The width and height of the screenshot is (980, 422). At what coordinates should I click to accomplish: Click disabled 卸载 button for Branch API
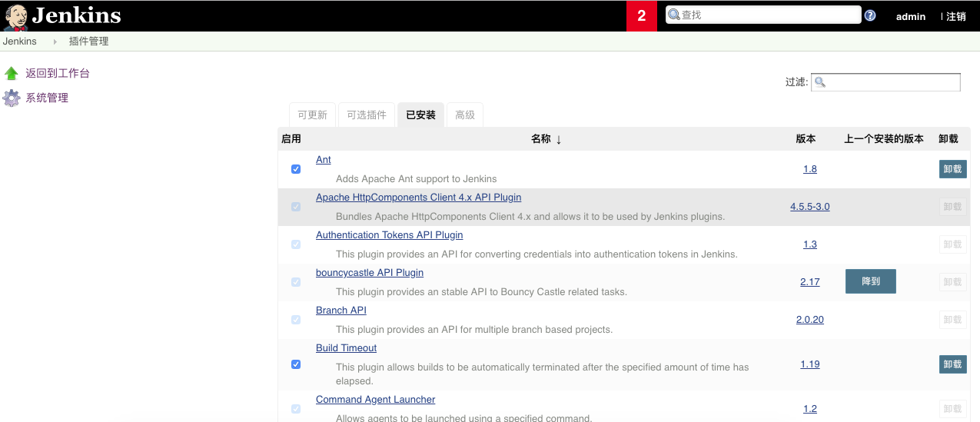(x=953, y=320)
